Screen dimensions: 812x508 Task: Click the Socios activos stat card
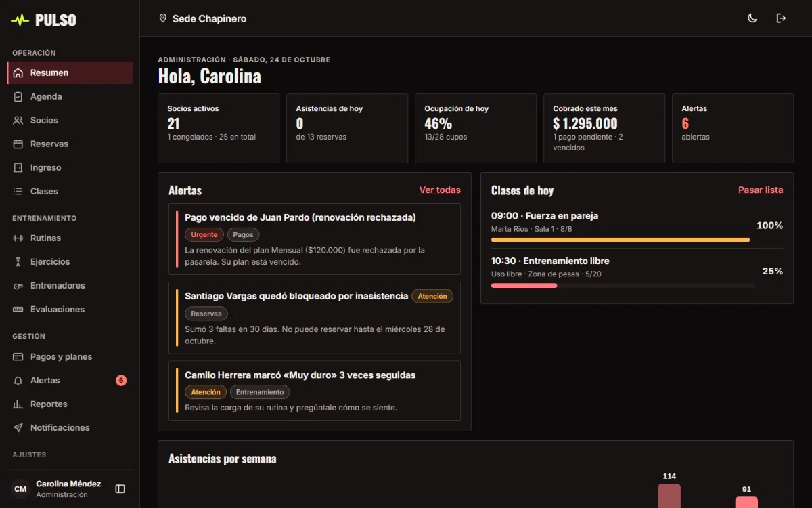[219, 128]
